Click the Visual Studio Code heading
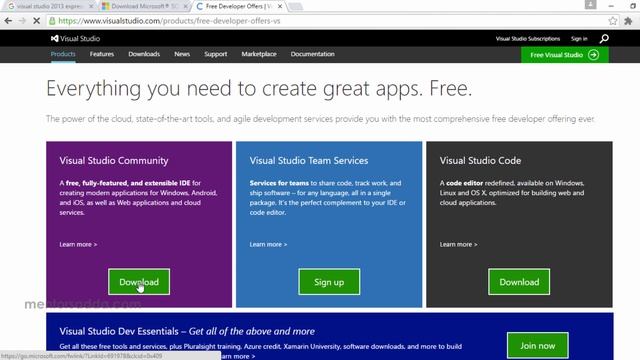Image resolution: width=640 pixels, height=360 pixels. 480,160
